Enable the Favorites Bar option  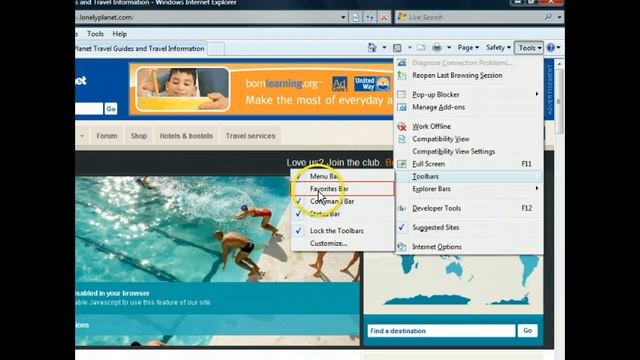click(342, 189)
